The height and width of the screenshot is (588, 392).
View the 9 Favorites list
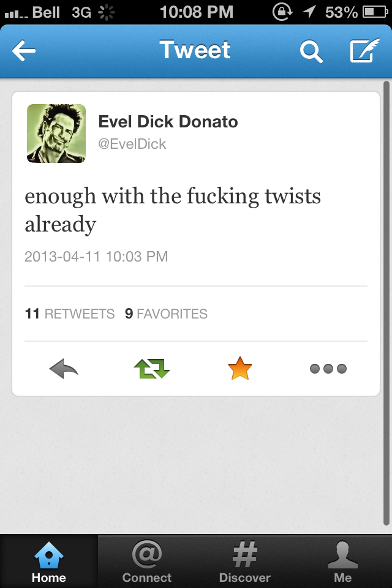pos(166,314)
